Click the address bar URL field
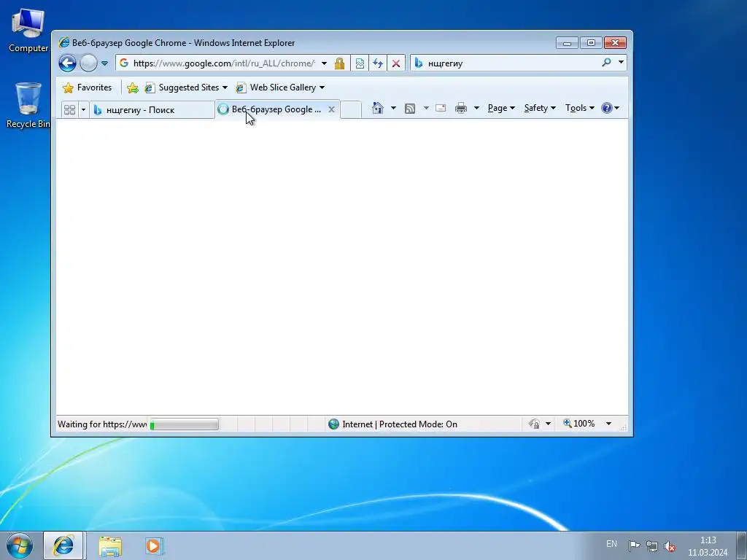This screenshot has width=747, height=560. (224, 63)
